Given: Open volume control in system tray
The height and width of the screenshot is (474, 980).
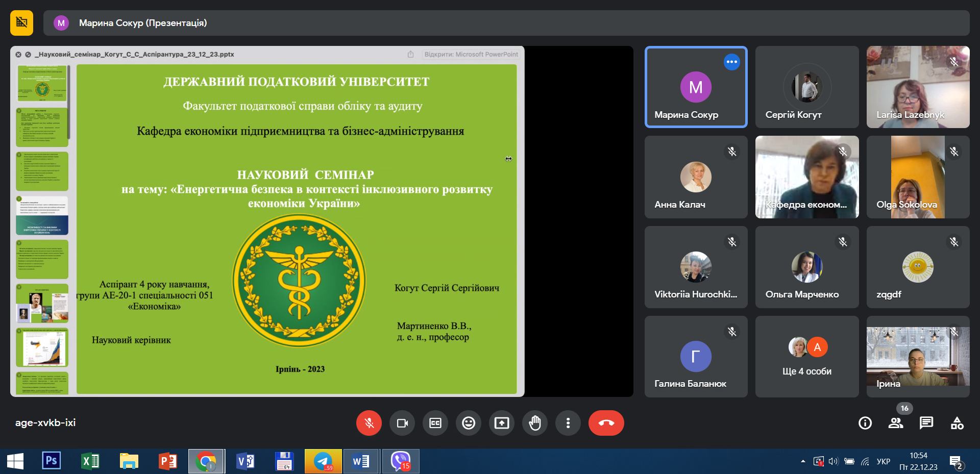Looking at the screenshot, I should (834, 462).
